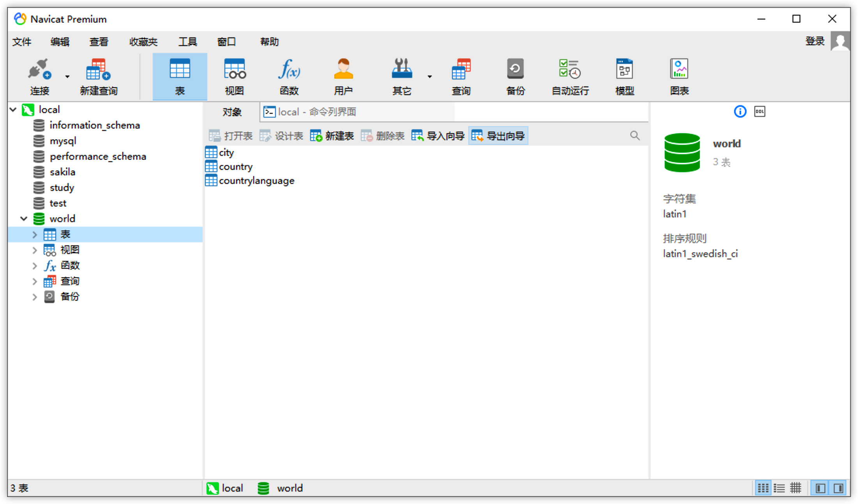Screen dimensions: 858x504
Task: Click the 导入向导 (Import Wizard) icon
Action: click(437, 136)
